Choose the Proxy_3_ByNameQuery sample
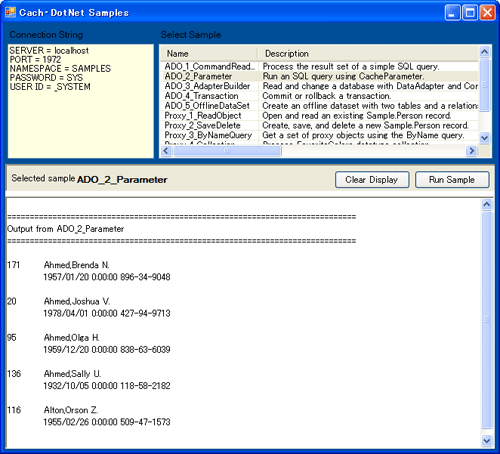 tap(319, 135)
